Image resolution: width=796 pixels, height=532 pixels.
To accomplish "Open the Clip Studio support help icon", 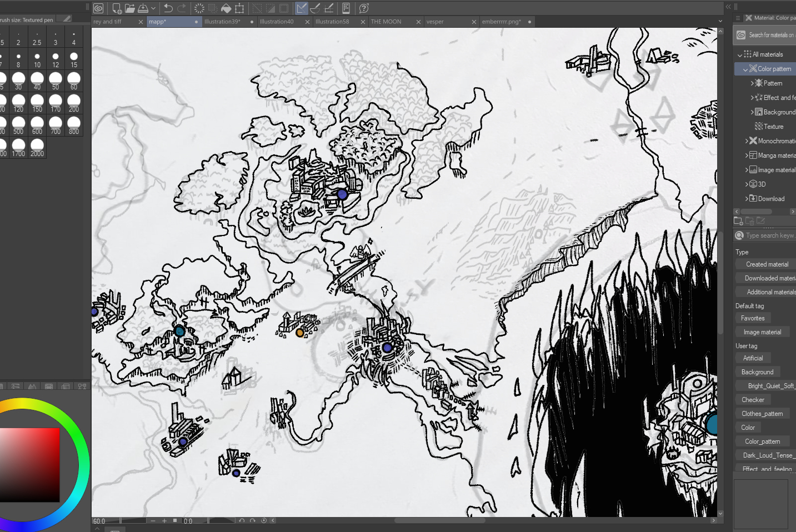I will coord(364,8).
